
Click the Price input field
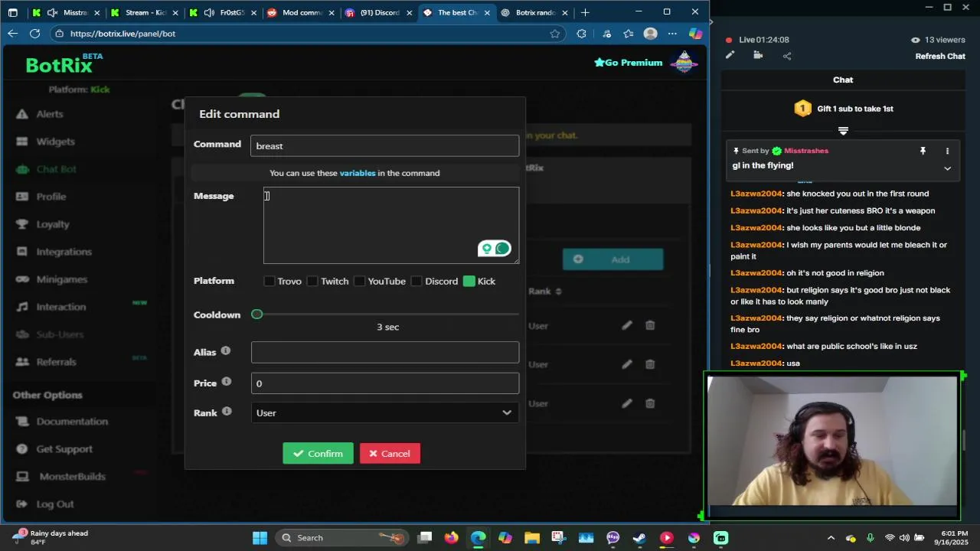[x=385, y=383]
